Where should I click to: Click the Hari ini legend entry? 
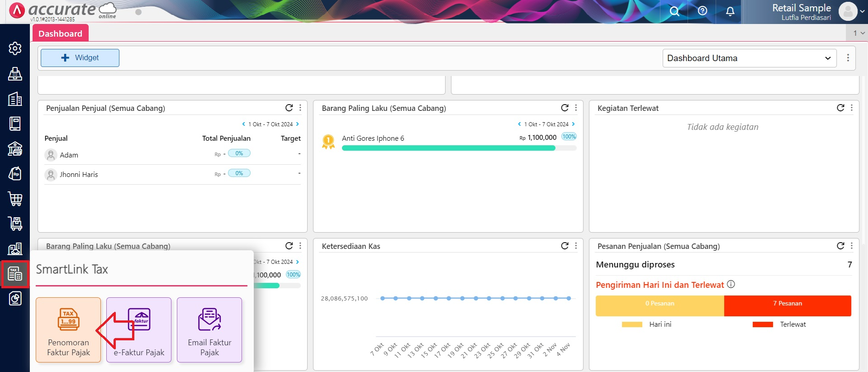[647, 324]
